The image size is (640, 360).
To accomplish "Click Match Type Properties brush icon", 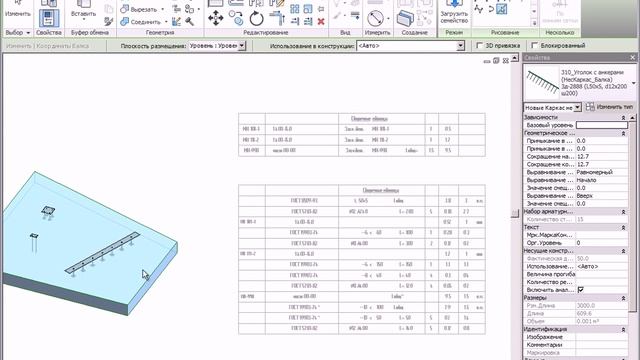I will pos(109,21).
